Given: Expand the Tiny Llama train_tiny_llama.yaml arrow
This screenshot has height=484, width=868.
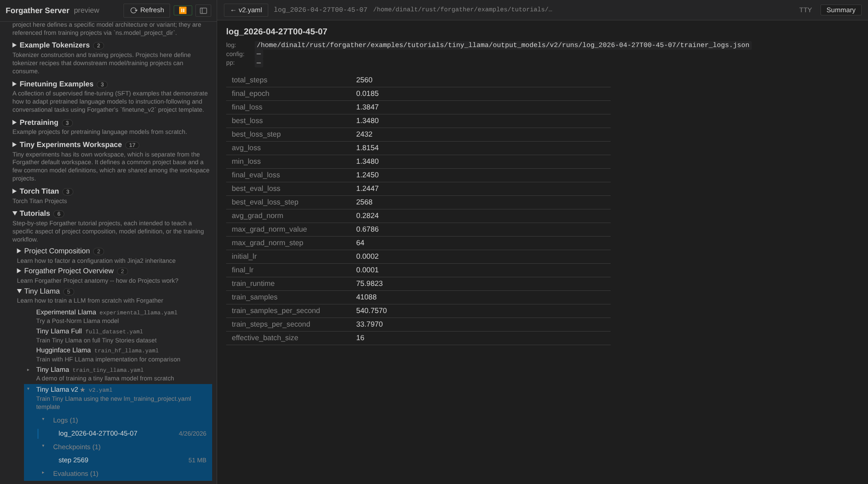Looking at the screenshot, I should point(28,370).
